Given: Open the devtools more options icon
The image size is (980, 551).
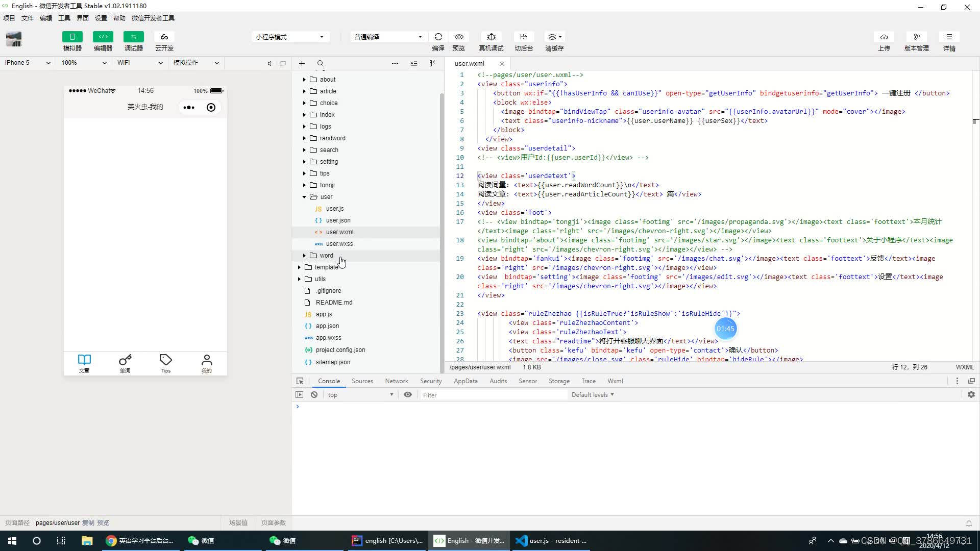Looking at the screenshot, I should pos(957,381).
